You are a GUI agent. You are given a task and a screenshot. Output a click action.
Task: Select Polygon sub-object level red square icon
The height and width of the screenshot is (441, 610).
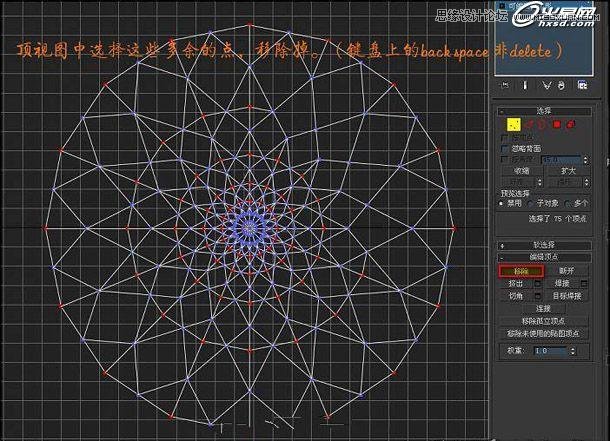(557, 124)
